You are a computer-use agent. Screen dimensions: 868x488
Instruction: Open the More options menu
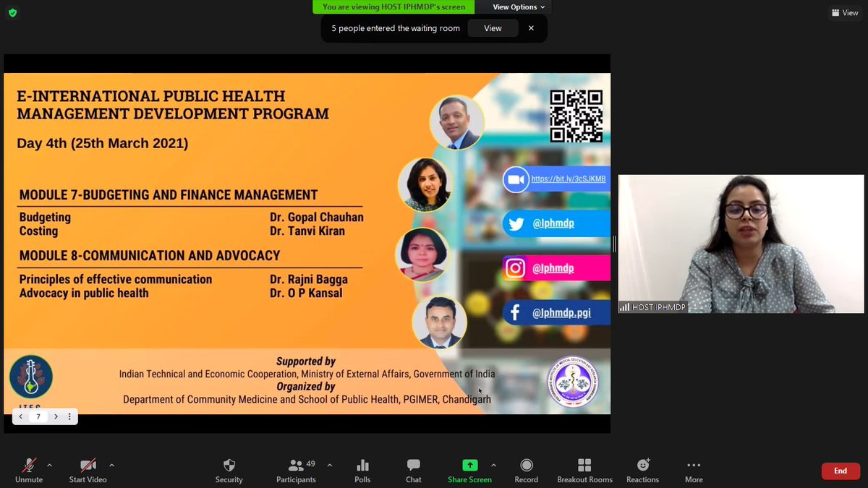(694, 470)
